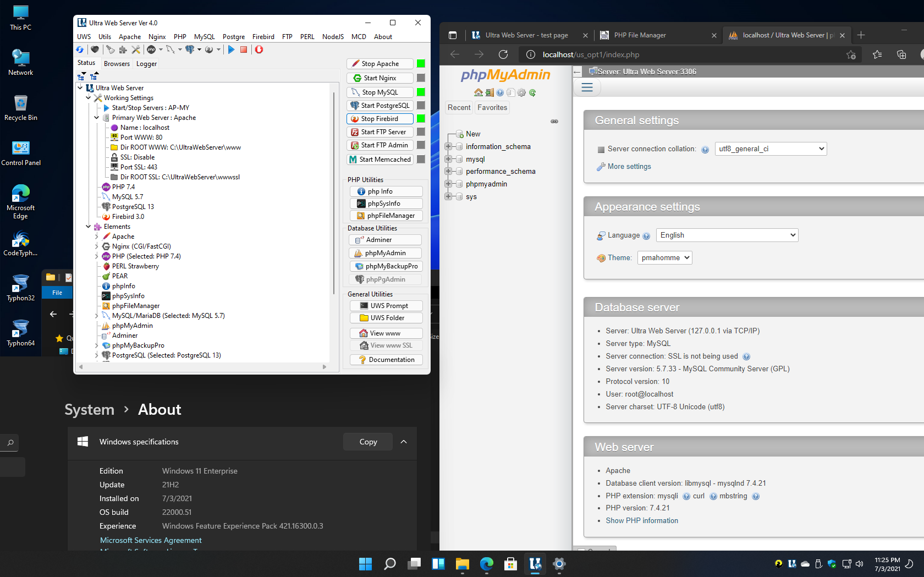This screenshot has width=924, height=577.
Task: Open the NodeJS menu in UWS
Action: 333,37
